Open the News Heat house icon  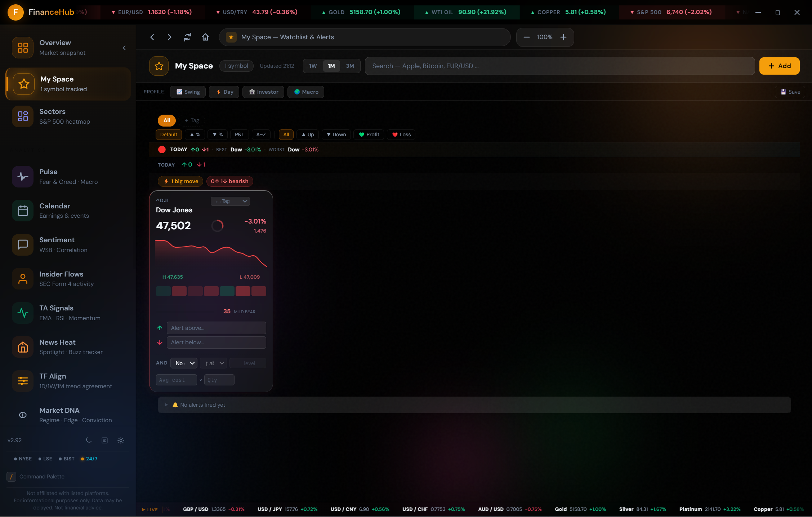click(23, 347)
